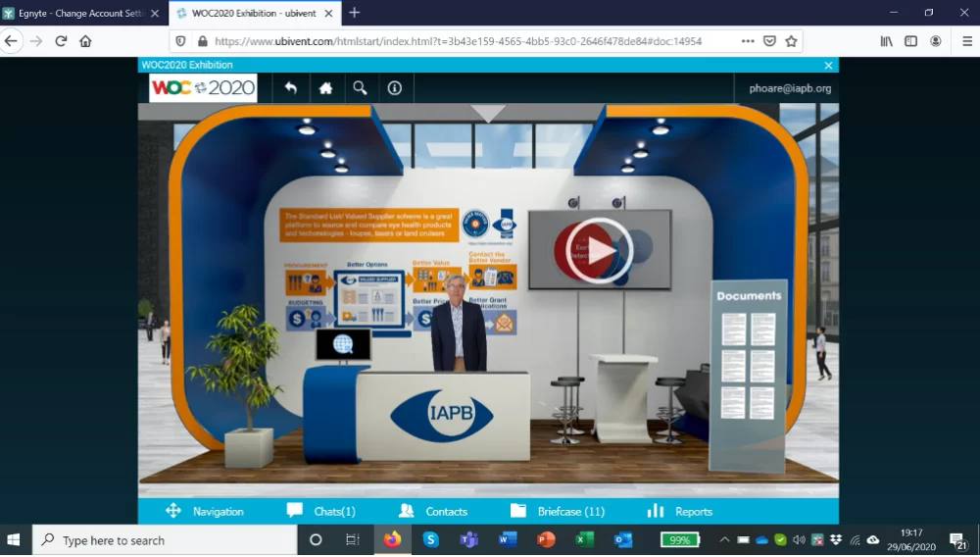
Task: Open Task View in taskbar
Action: pos(353,540)
